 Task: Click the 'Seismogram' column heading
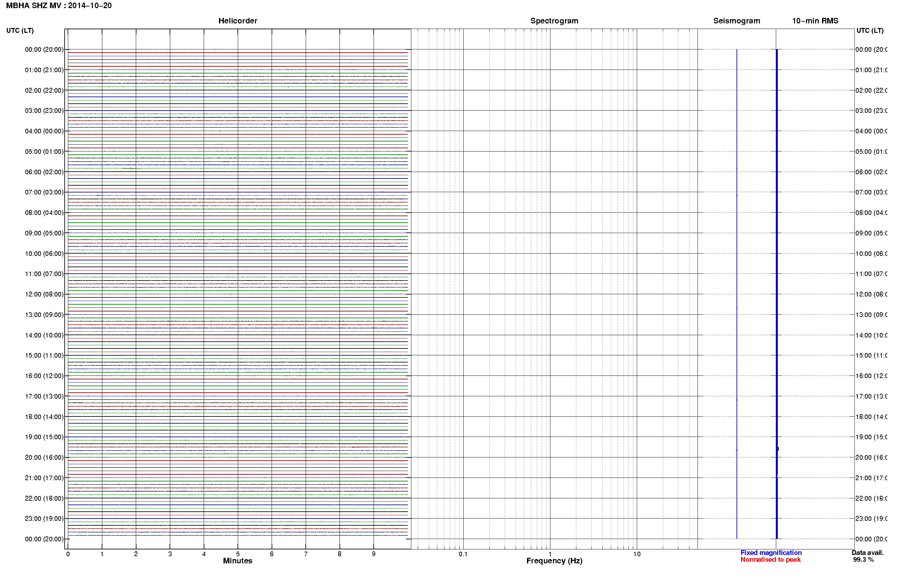[737, 21]
